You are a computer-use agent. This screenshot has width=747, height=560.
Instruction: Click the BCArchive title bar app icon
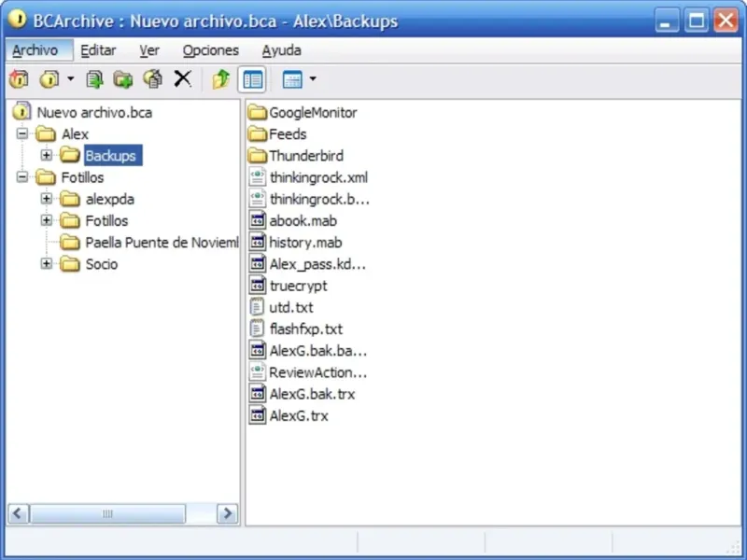coord(18,19)
